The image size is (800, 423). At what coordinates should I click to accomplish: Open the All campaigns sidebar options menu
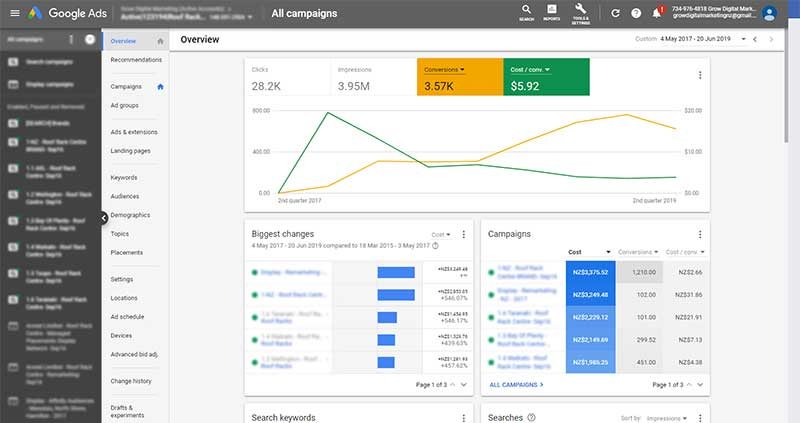pyautogui.click(x=71, y=39)
